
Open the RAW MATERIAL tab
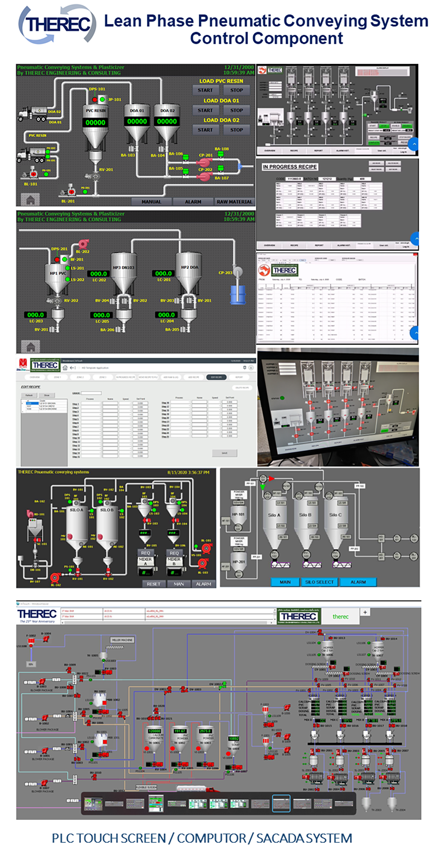(234, 202)
